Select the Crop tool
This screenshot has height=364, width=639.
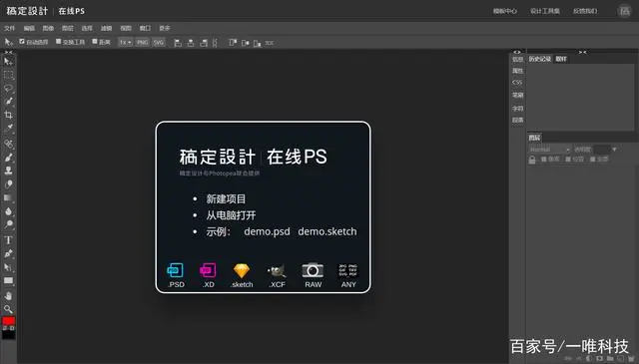click(8, 115)
